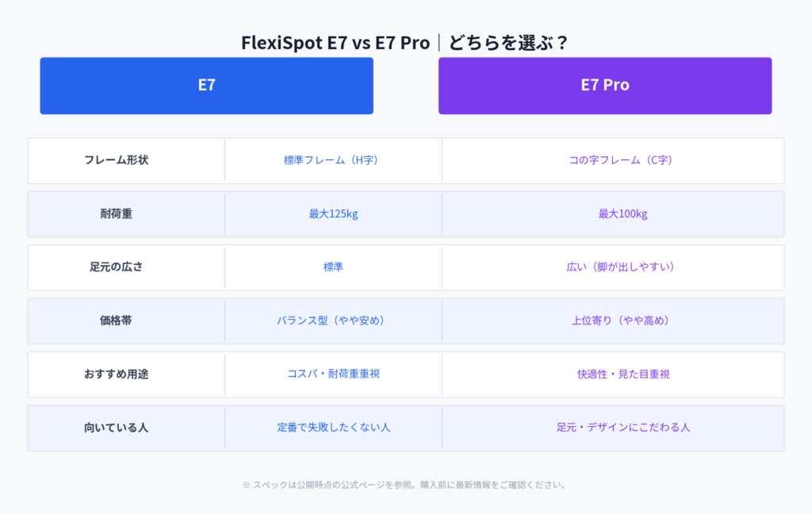Click the purple E7 Pro header button
The image size is (812, 514).
[x=604, y=85]
